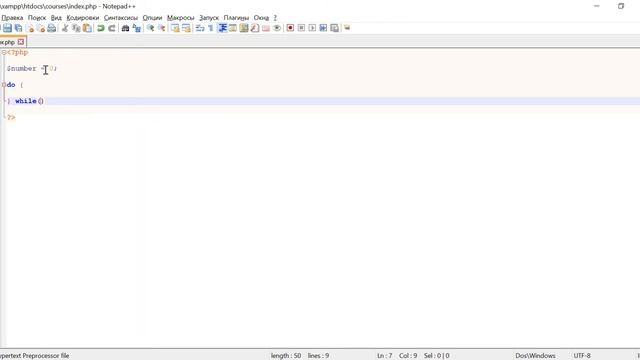Minimize the Notepad++ window
Image resolution: width=640 pixels, height=360 pixels.
point(597,6)
